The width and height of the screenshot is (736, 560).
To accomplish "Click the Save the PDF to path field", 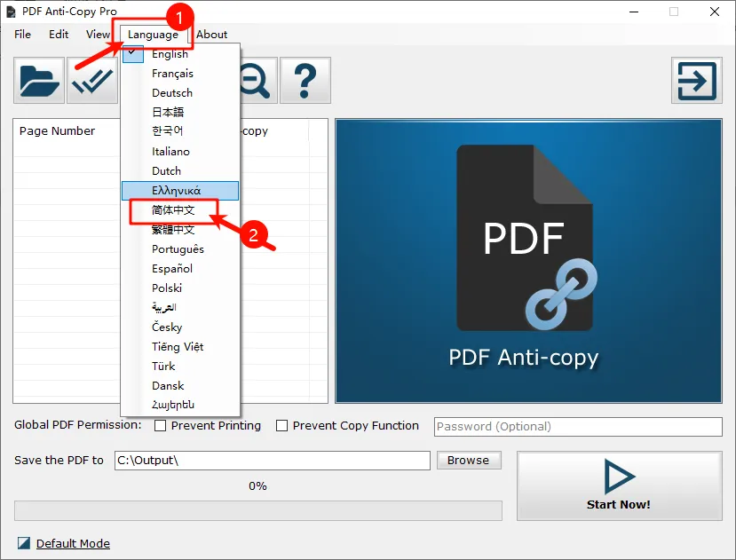I will point(273,460).
